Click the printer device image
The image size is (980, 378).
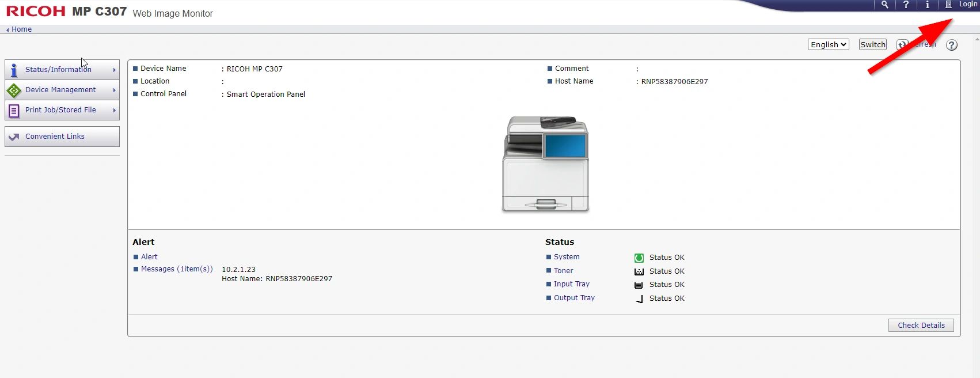click(545, 164)
